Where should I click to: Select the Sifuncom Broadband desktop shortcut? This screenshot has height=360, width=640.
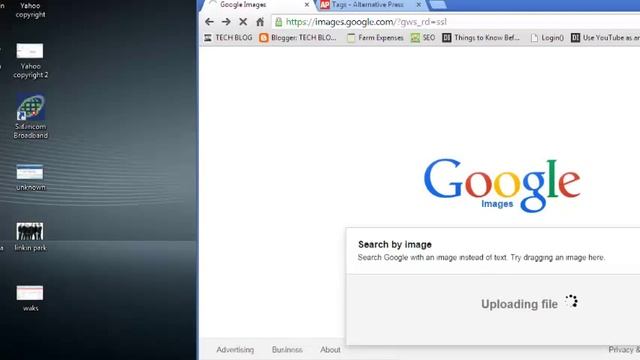30,117
